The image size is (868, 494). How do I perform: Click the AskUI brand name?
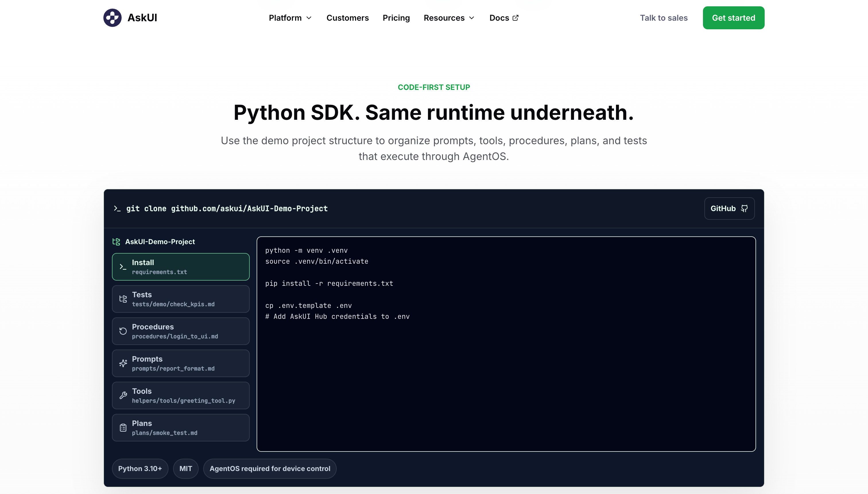[142, 18]
